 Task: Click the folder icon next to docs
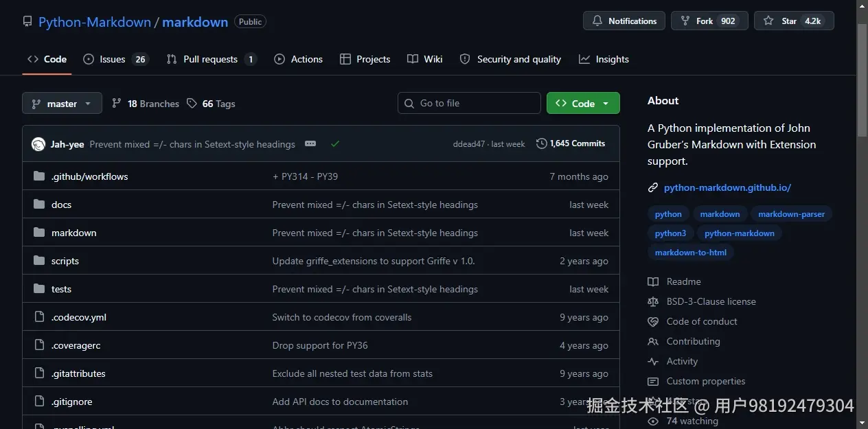(39, 205)
